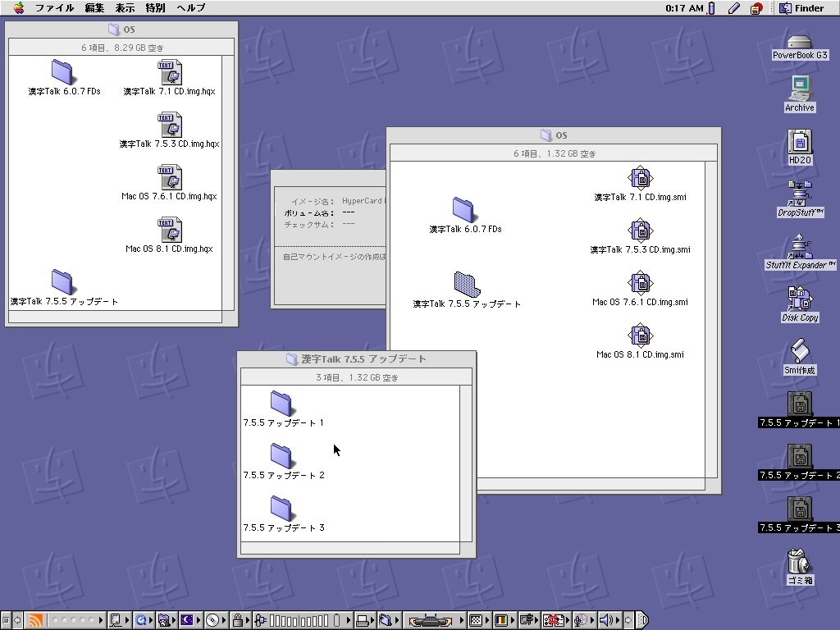Click the pen input-method icon in menu bar
The image size is (840, 630).
(x=734, y=7)
